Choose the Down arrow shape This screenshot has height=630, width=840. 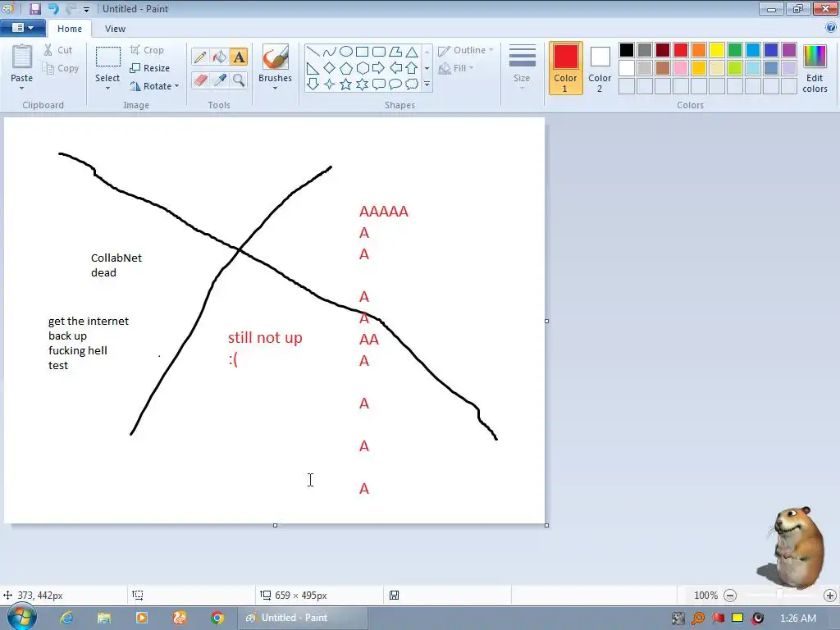click(x=313, y=84)
